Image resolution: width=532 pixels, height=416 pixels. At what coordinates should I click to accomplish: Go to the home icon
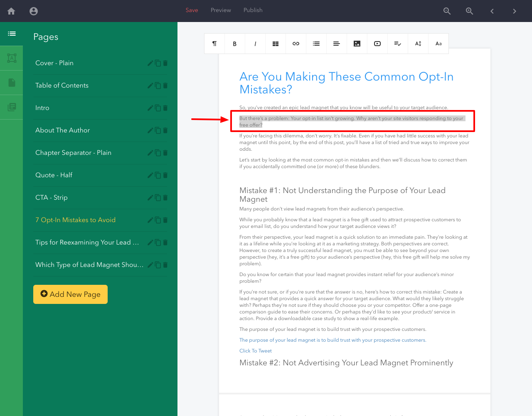click(x=11, y=11)
